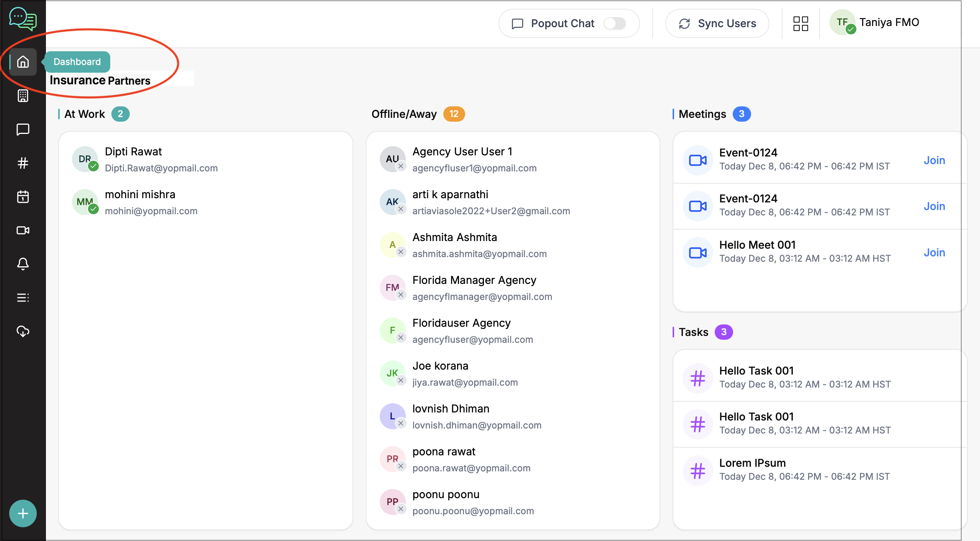Viewport: 980px width, 541px height.
Task: Click the mohini mishra avatar
Action: [85, 202]
